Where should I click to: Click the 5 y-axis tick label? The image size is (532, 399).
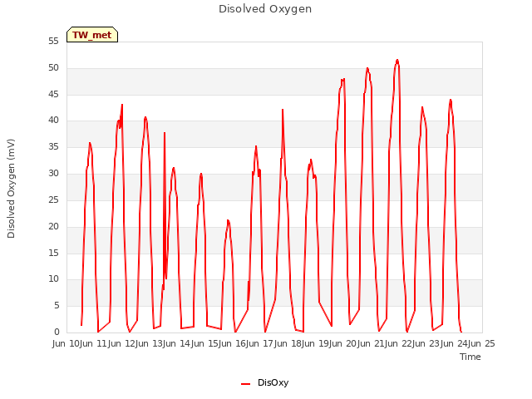pos(57,305)
